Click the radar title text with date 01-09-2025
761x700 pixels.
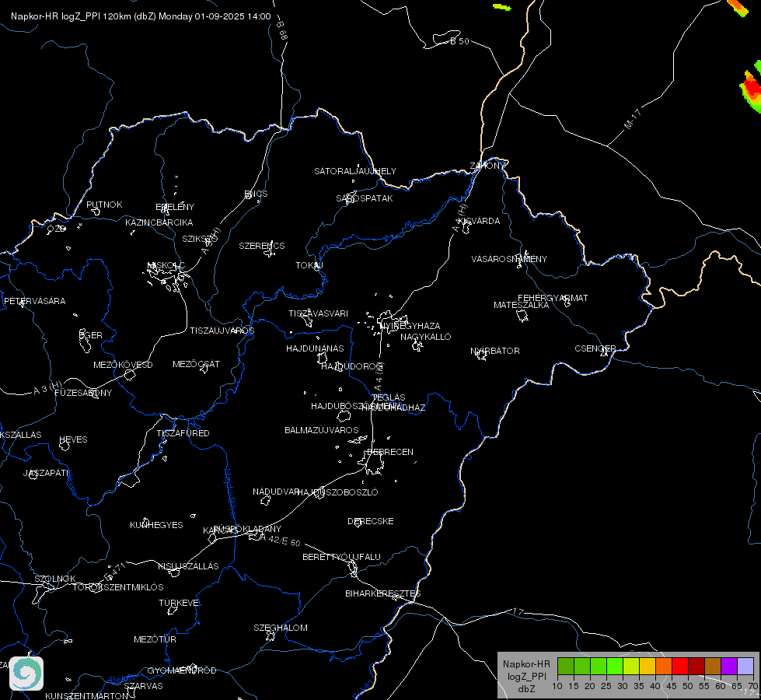click(x=141, y=16)
